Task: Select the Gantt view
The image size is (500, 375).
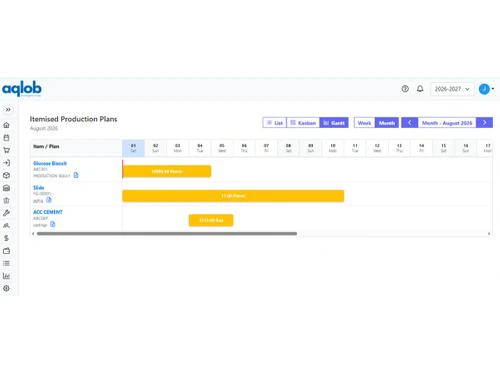Action: pos(334,123)
